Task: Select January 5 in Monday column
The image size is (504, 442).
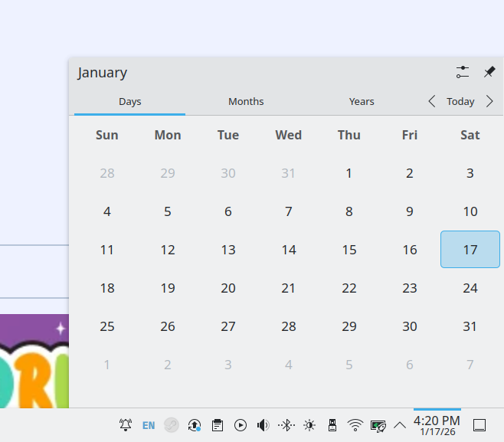Action: 168,211
